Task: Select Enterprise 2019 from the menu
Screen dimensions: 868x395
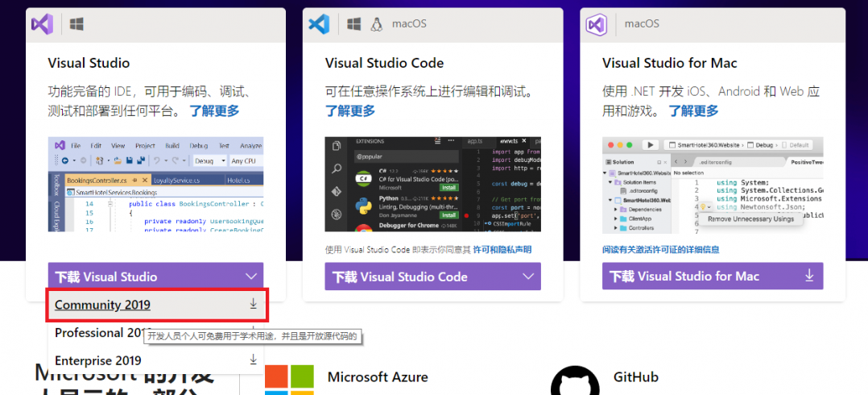Action: (155, 360)
